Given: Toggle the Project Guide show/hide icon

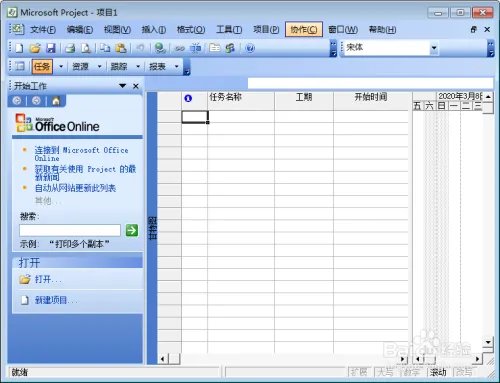Looking at the screenshot, I should coord(20,66).
